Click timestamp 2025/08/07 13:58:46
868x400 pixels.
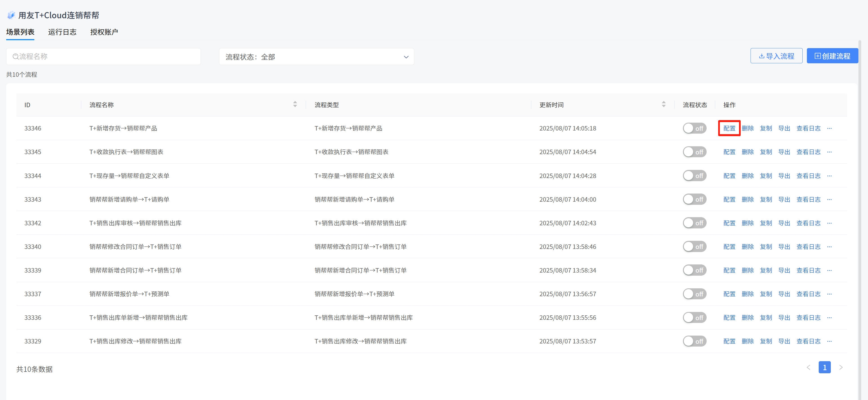(567, 247)
